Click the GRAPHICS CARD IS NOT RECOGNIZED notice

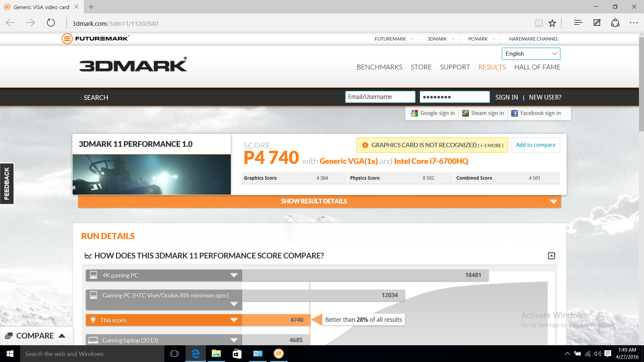(x=432, y=145)
